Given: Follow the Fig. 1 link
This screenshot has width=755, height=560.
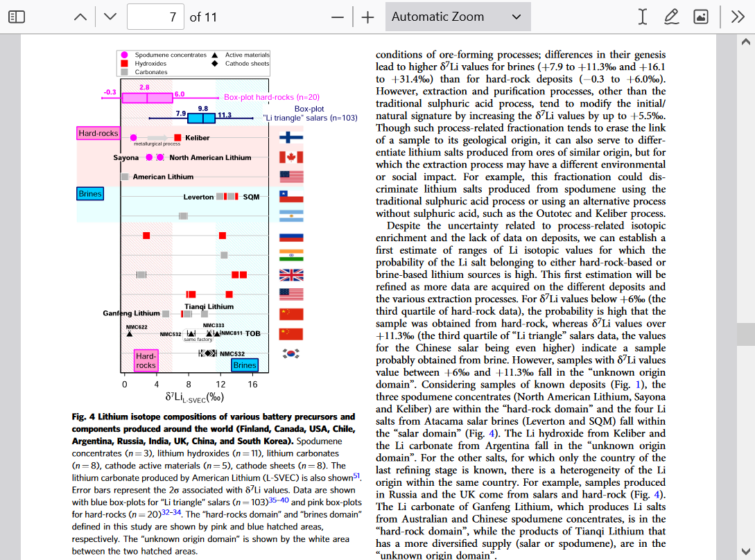Looking at the screenshot, I should pyautogui.click(x=639, y=385).
